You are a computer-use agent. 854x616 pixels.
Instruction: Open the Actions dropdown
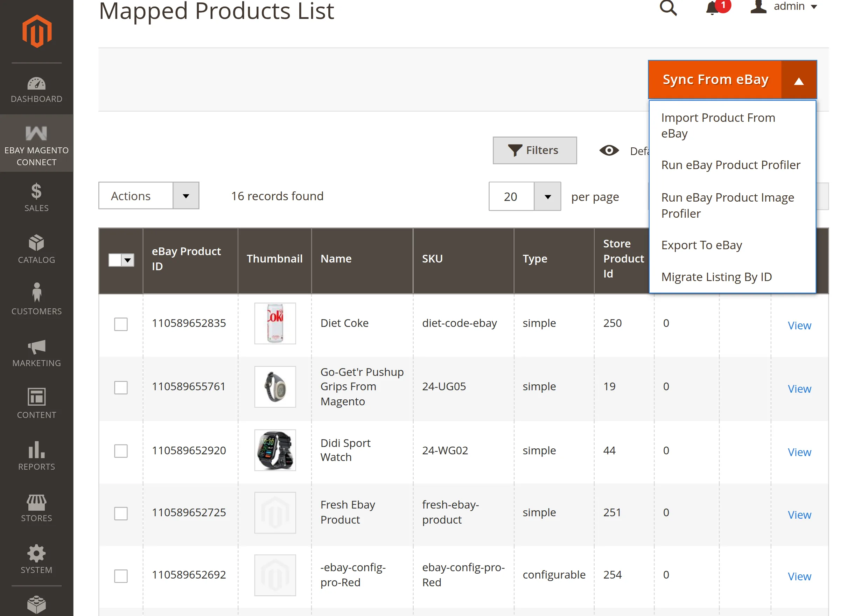(149, 196)
